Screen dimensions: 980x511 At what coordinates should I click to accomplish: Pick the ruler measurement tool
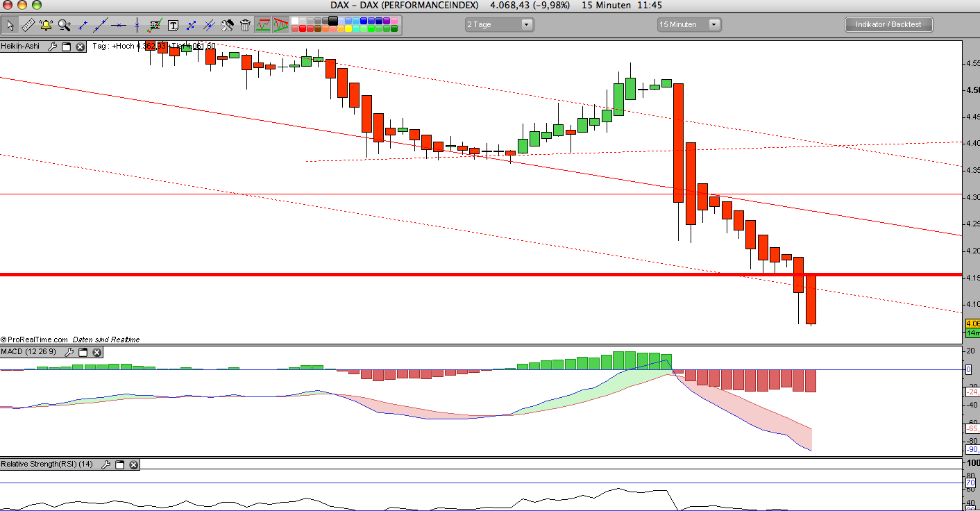[x=28, y=26]
